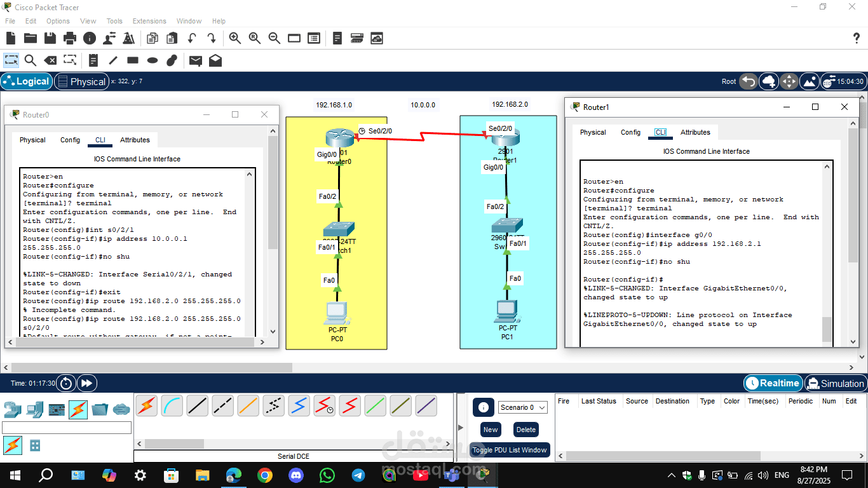Switch to Simulation mode
This screenshot has width=868, height=488.
(835, 383)
